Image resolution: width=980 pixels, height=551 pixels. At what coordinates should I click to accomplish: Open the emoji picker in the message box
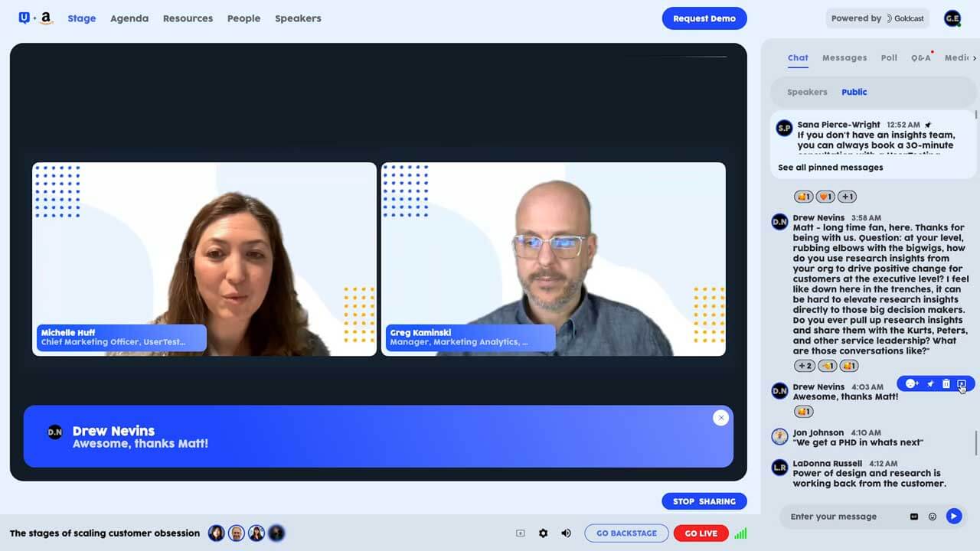933,517
